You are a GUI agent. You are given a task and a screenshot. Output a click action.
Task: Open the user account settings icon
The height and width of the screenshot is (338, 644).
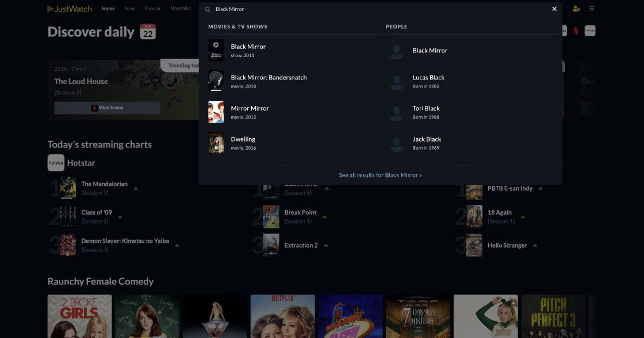pyautogui.click(x=574, y=9)
